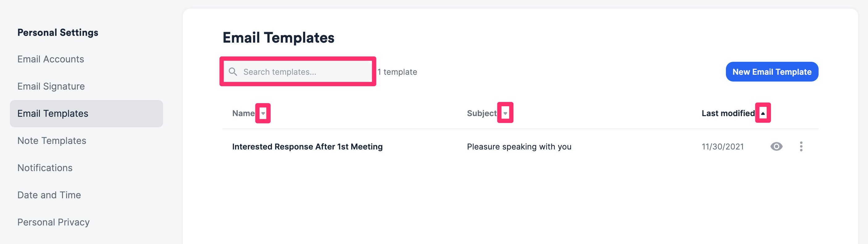Screen dimensions: 868x244
Task: Open Email Signature settings
Action: 51,86
